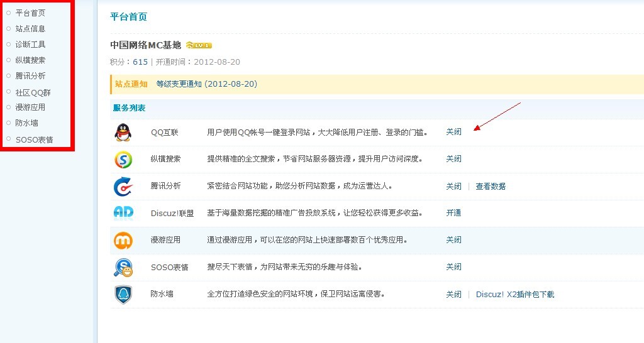This screenshot has height=343, width=644.
Task: Click the points value 615
Action: 140,62
